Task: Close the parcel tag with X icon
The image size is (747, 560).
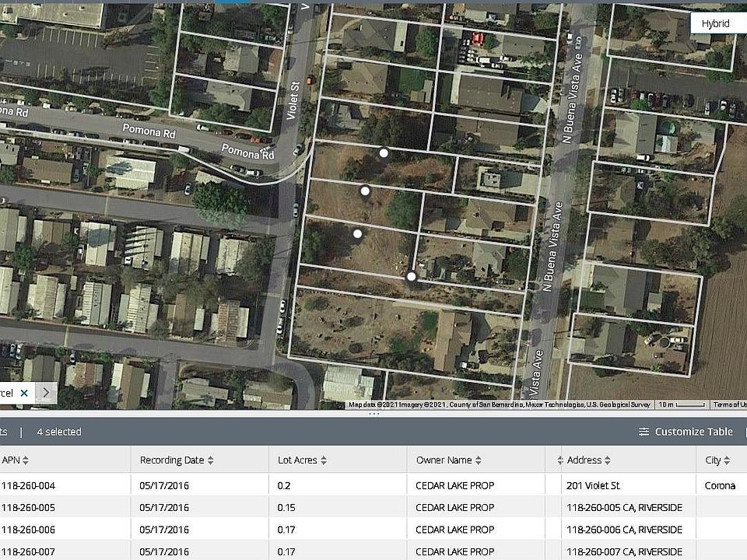Action: coord(24,393)
